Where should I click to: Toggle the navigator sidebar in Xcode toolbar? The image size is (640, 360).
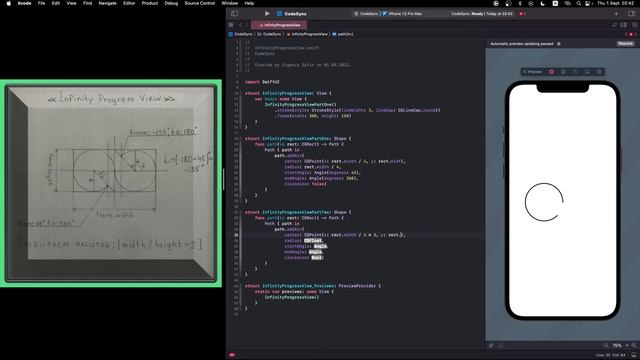click(x=235, y=13)
